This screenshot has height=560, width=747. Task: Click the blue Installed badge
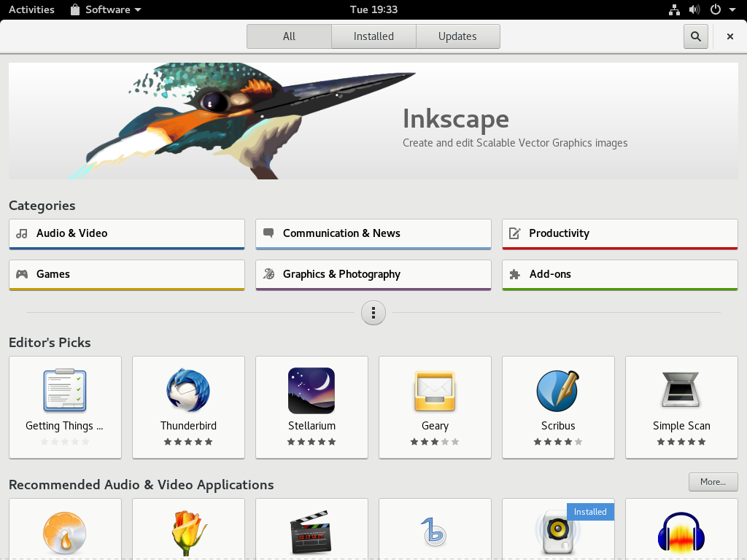click(x=590, y=512)
